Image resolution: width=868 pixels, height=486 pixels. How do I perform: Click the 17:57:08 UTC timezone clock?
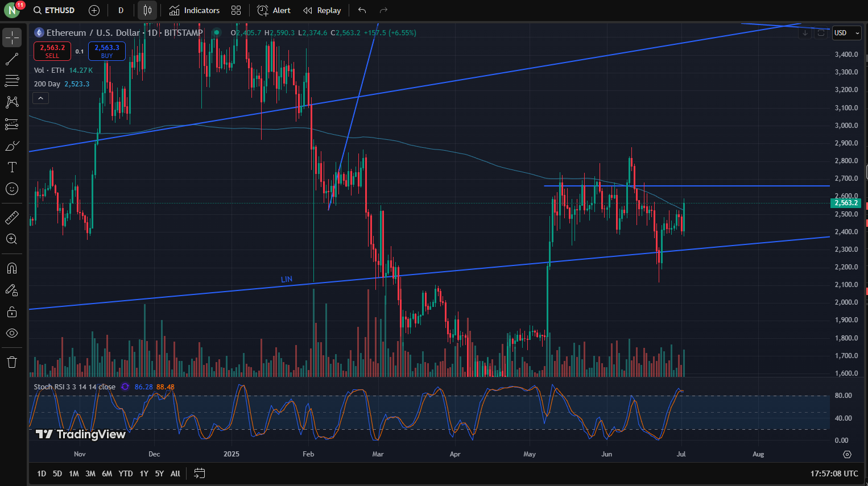pyautogui.click(x=834, y=473)
